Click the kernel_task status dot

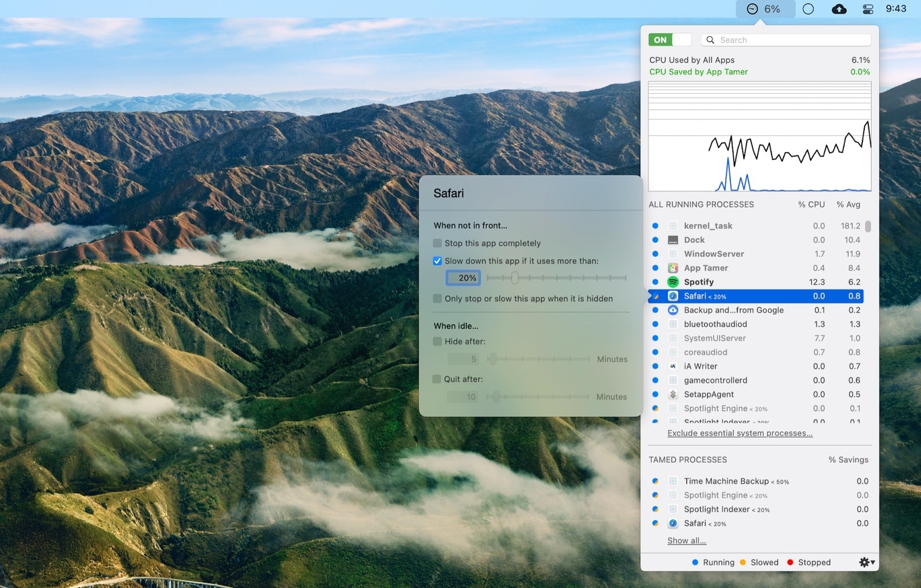[655, 226]
